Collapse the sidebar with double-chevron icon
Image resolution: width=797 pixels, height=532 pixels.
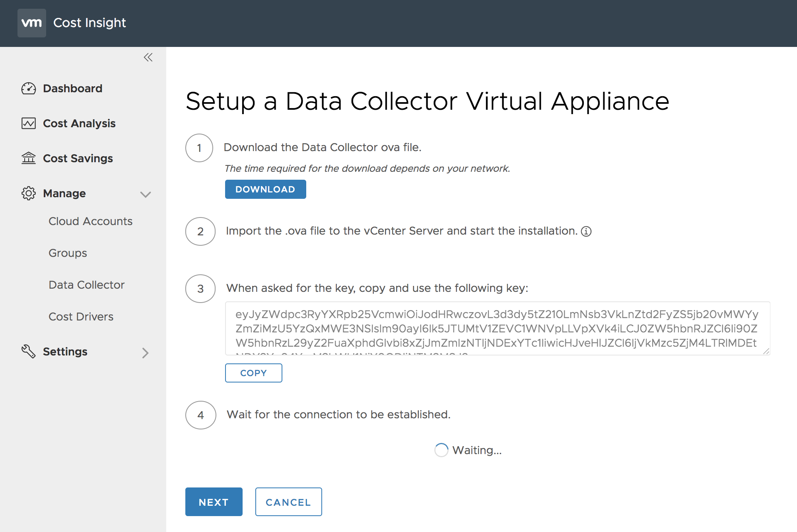tap(148, 57)
